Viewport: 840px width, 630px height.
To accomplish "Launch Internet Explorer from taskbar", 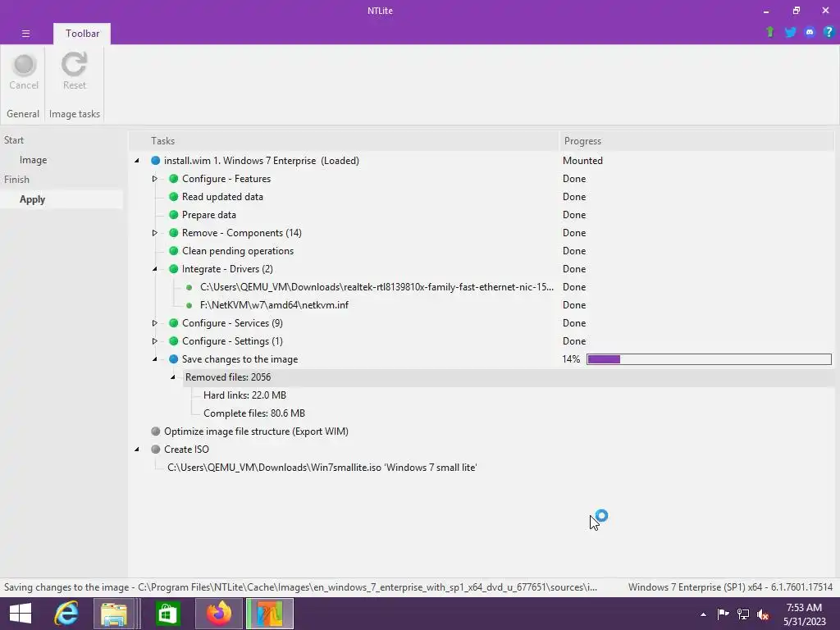I will coord(66,614).
